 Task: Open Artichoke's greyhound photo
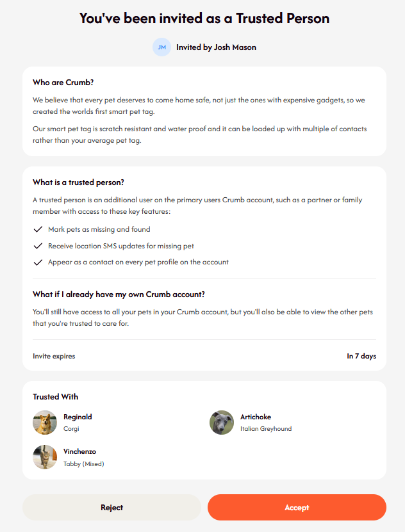tap(222, 423)
